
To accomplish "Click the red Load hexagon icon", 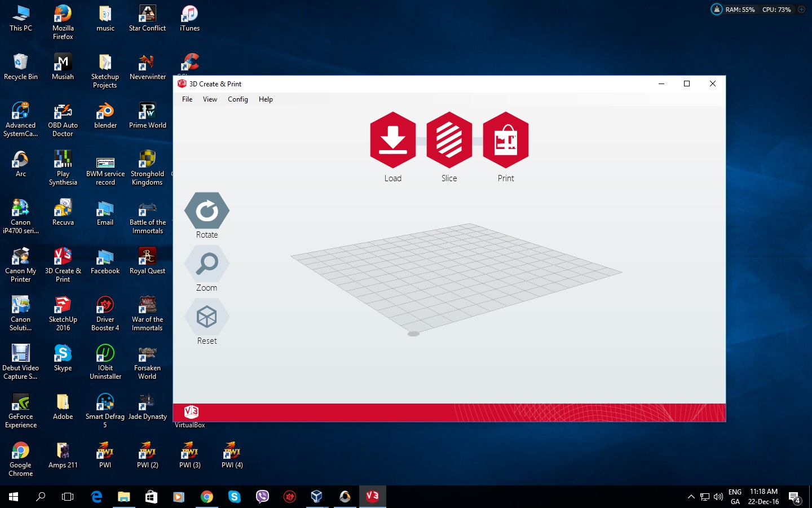I will click(x=392, y=140).
